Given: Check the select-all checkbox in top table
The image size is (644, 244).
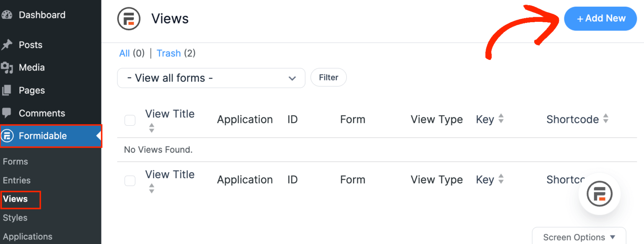Looking at the screenshot, I should 130,120.
